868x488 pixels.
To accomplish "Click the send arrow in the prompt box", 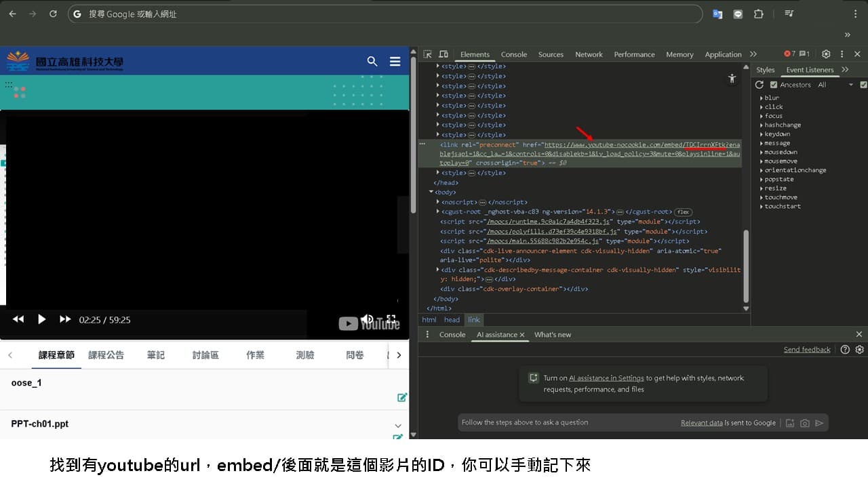I will coord(819,423).
